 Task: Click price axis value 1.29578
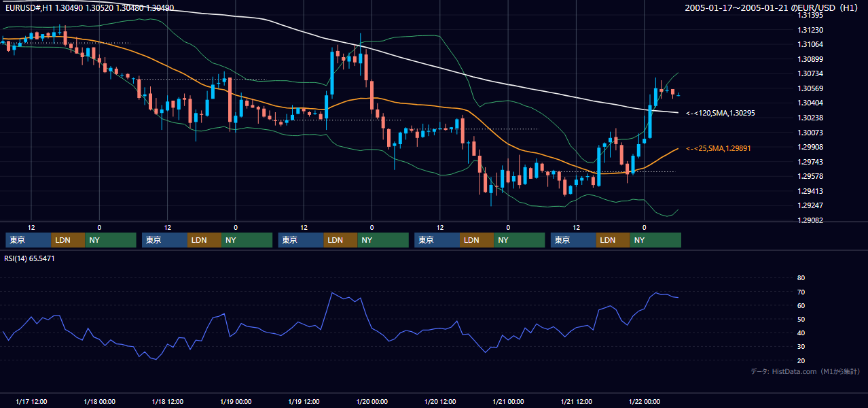click(x=810, y=176)
